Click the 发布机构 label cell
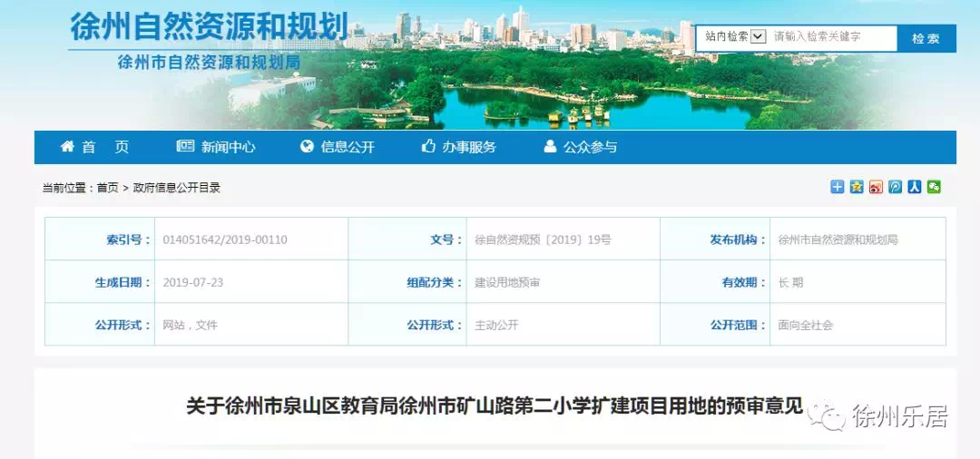Viewport: 980px width, 459px height. click(715, 239)
